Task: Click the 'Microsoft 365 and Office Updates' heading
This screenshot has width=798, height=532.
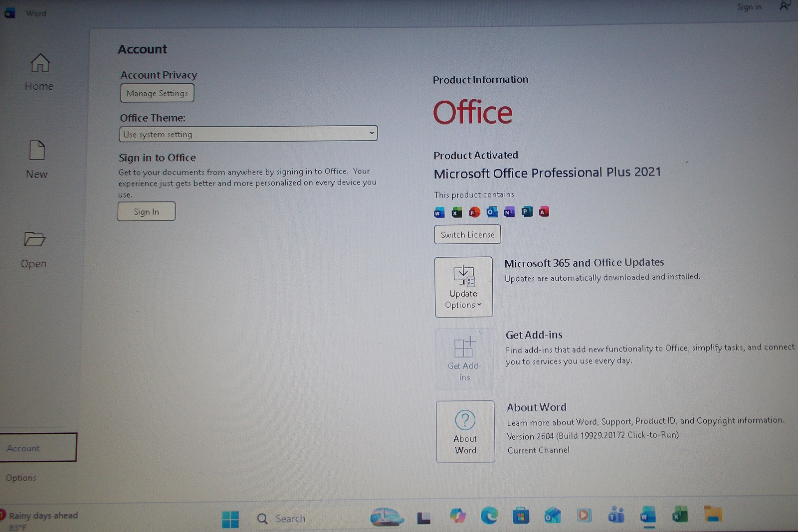Action: coord(584,263)
